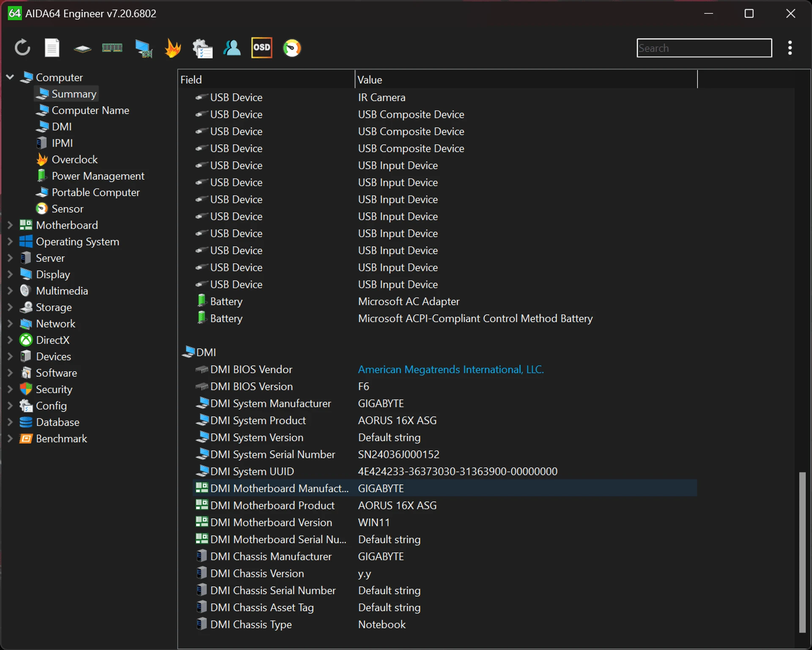Select the Benchmark tree category

click(x=53, y=439)
